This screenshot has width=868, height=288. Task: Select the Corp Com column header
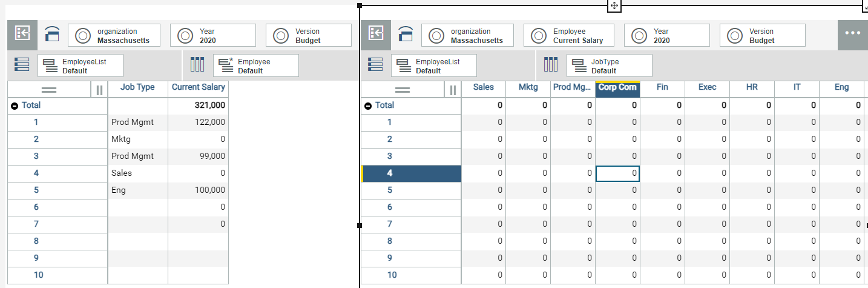pyautogui.click(x=617, y=88)
